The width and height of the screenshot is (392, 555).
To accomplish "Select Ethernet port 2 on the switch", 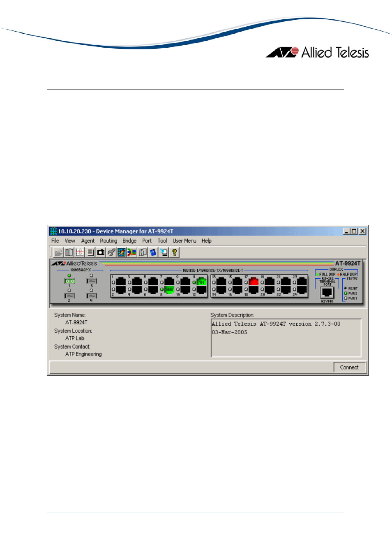I will tap(121, 290).
